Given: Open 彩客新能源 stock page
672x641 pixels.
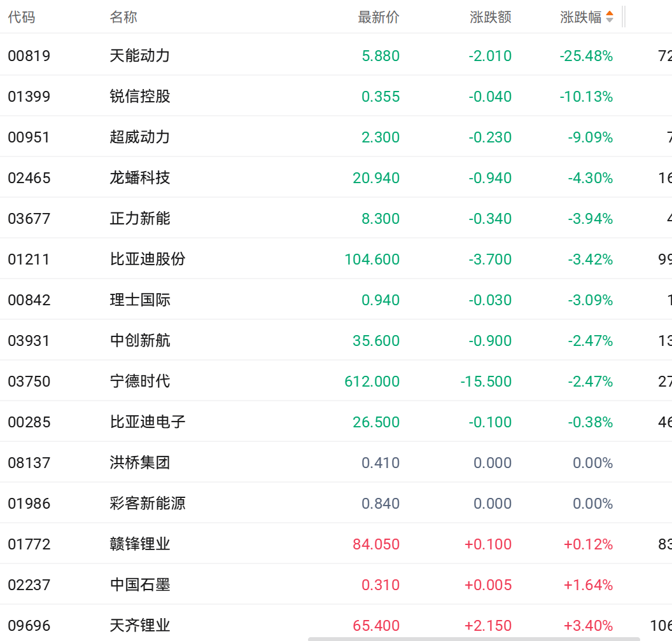Looking at the screenshot, I should point(148,504).
